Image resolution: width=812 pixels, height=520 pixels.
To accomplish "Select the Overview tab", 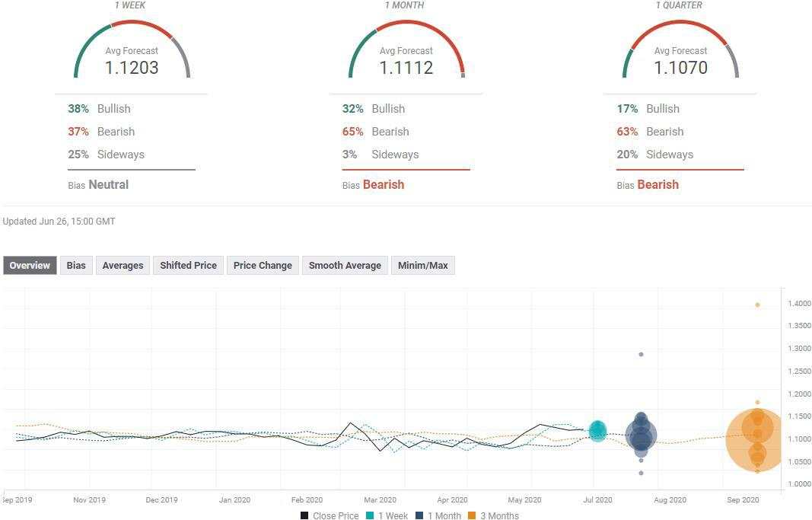I will click(30, 265).
